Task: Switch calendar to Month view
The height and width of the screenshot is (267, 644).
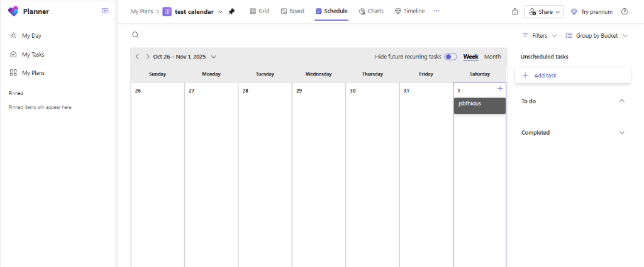Action: (492, 57)
